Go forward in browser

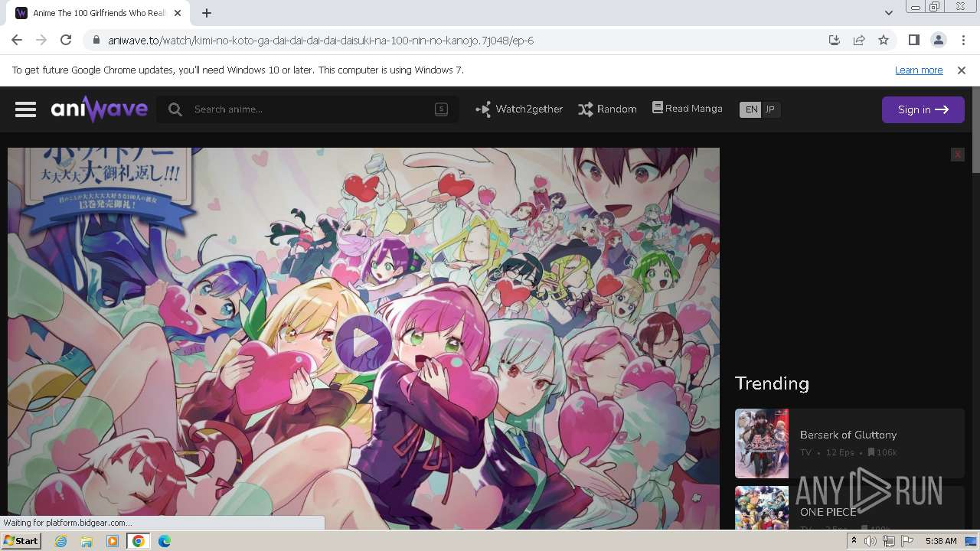[41, 40]
